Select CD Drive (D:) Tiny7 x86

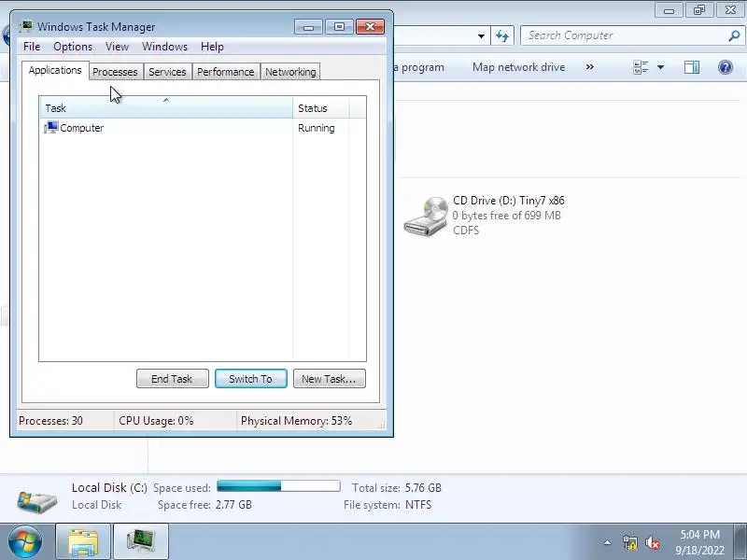point(485,216)
